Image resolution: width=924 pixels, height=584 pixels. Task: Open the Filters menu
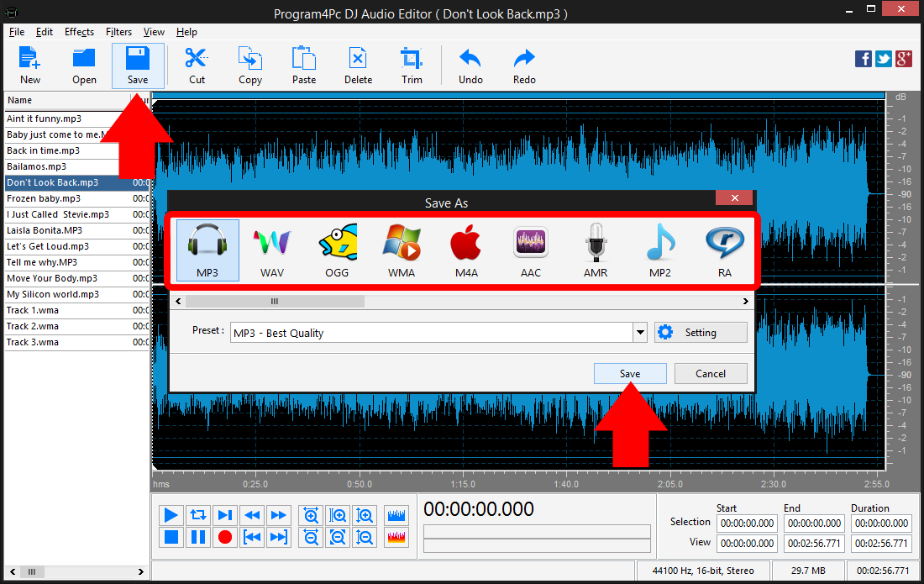118,32
